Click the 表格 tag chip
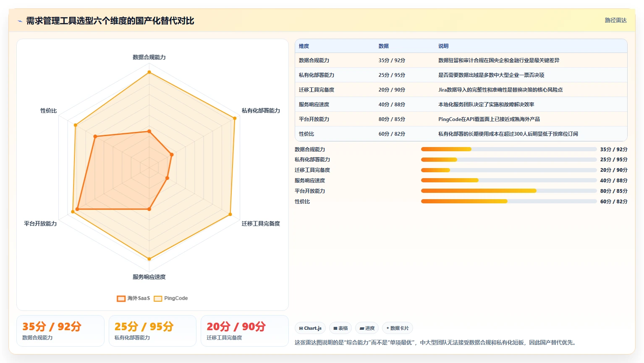This screenshot has width=644, height=363. (x=340, y=328)
